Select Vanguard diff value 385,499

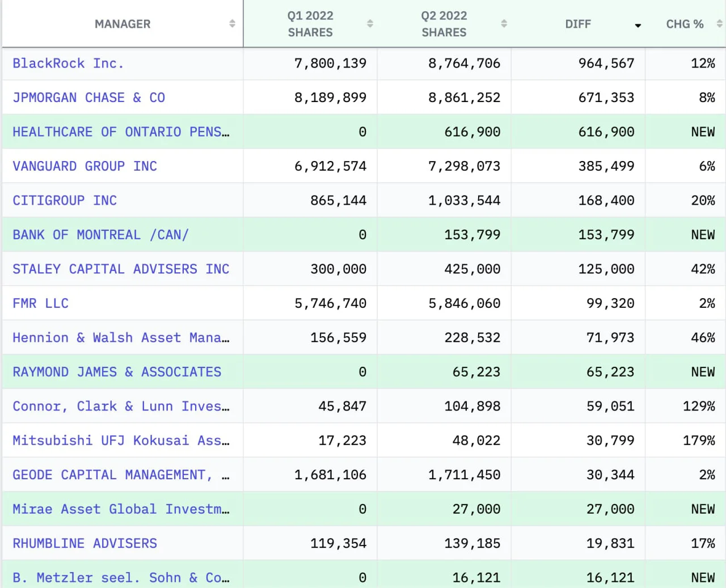click(606, 166)
